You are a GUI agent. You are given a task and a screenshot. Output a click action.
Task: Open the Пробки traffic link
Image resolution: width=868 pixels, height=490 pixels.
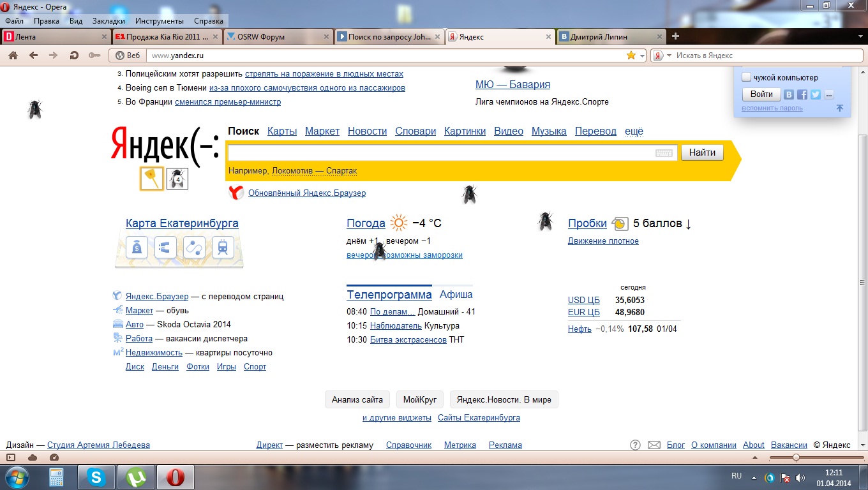[x=587, y=223]
